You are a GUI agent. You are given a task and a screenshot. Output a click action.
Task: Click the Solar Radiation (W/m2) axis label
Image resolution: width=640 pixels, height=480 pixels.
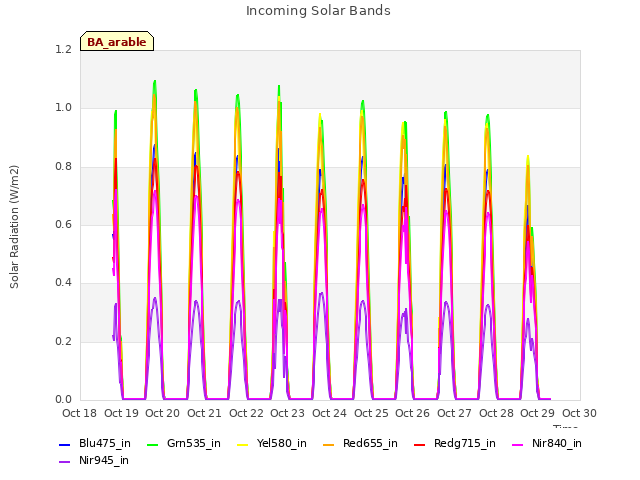click(14, 227)
